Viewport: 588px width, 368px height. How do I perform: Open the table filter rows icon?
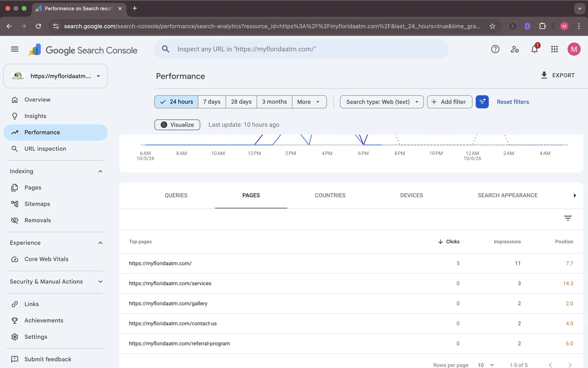[x=568, y=218]
